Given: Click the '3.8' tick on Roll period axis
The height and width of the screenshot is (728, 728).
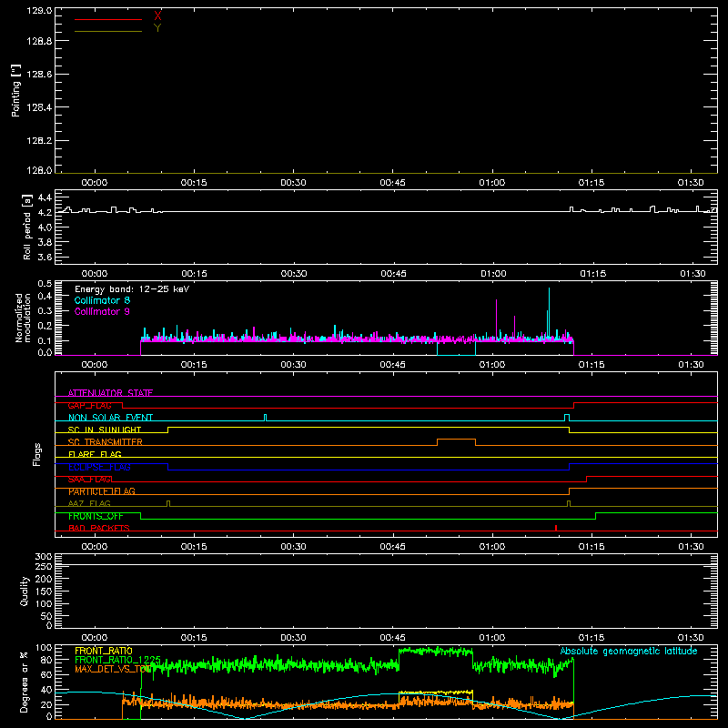Looking at the screenshot, I should pyautogui.click(x=45, y=242).
